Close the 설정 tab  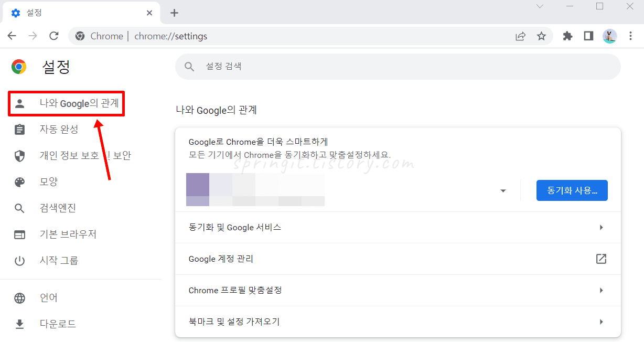(148, 13)
